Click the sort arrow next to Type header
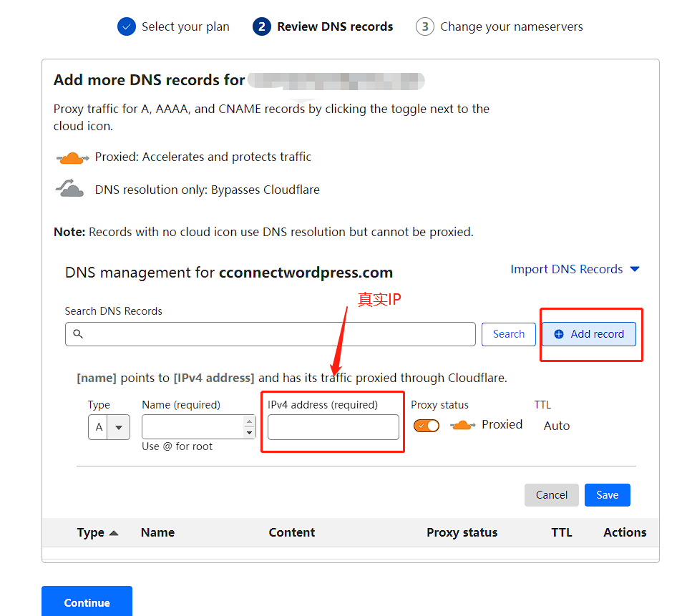This screenshot has width=687, height=616. (114, 533)
